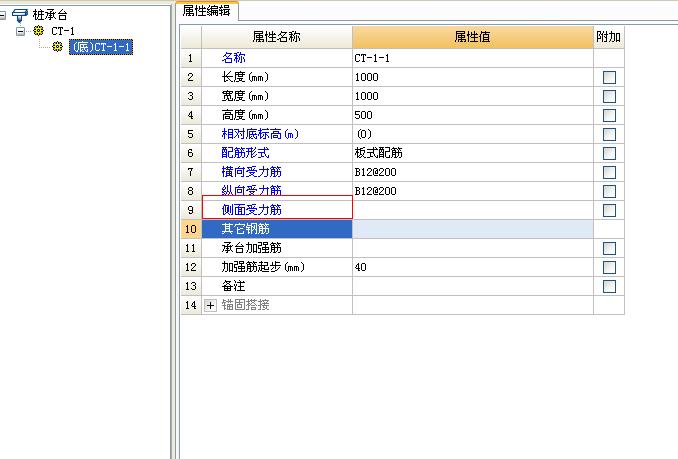Tick the 附加 checkbox for 相对底标高(m)
678x459 pixels.
tap(609, 134)
